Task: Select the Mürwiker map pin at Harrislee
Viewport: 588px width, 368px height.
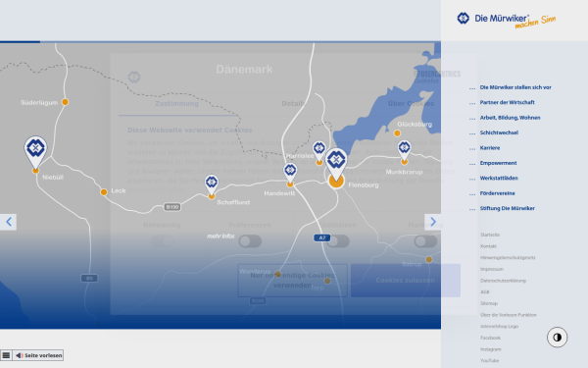Action: click(319, 152)
